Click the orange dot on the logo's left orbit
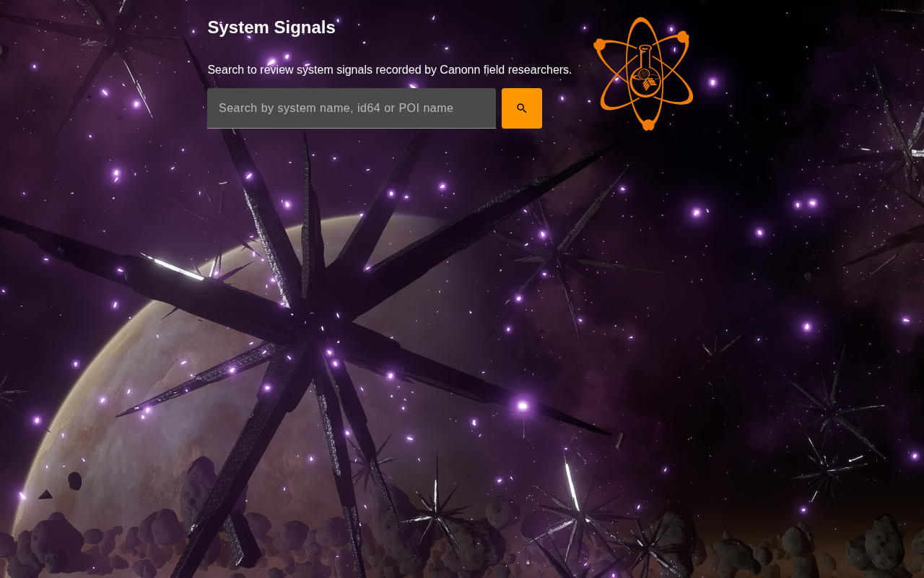924x578 pixels. click(x=599, y=45)
